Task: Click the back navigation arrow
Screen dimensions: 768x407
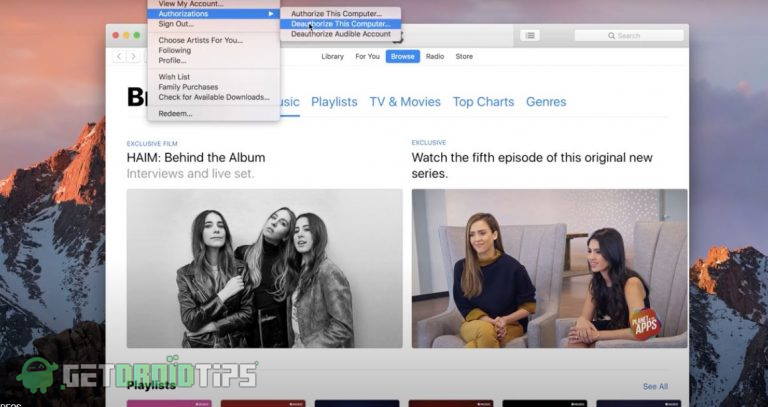Action: coord(119,56)
